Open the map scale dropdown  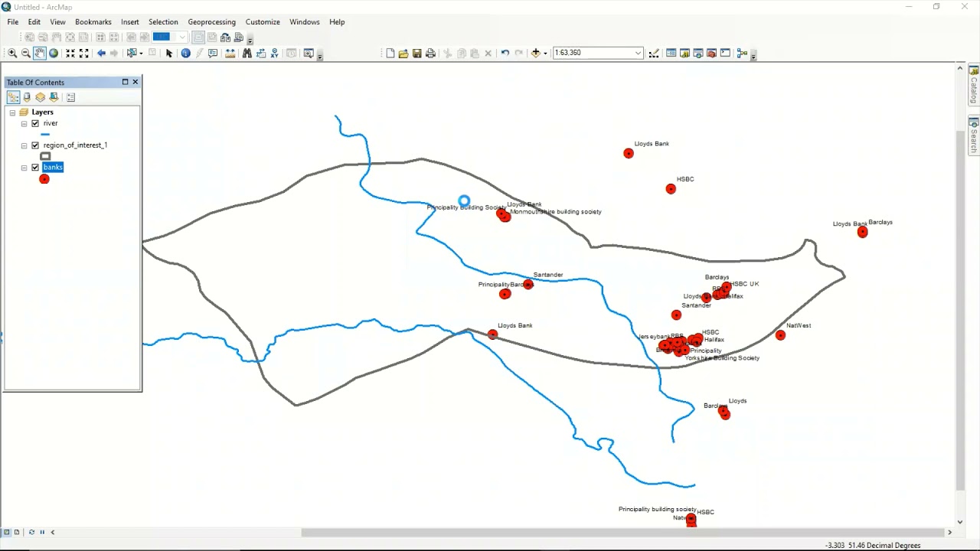click(x=638, y=53)
